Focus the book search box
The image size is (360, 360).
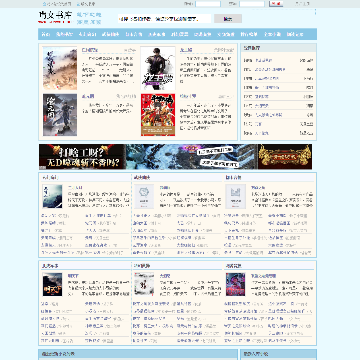click(165, 19)
